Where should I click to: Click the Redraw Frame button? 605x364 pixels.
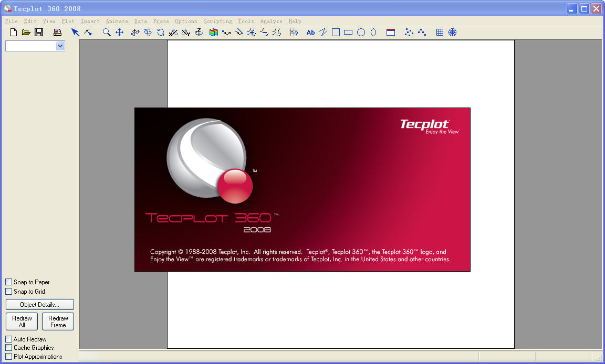pyautogui.click(x=58, y=322)
